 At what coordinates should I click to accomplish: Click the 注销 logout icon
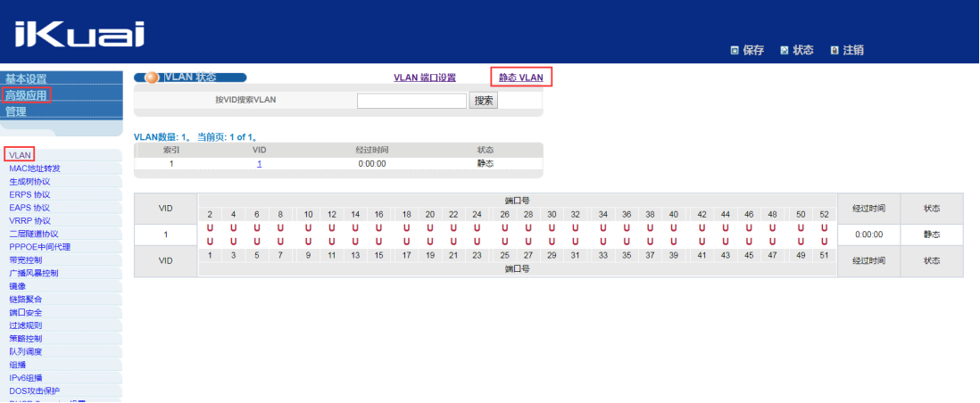(x=835, y=51)
